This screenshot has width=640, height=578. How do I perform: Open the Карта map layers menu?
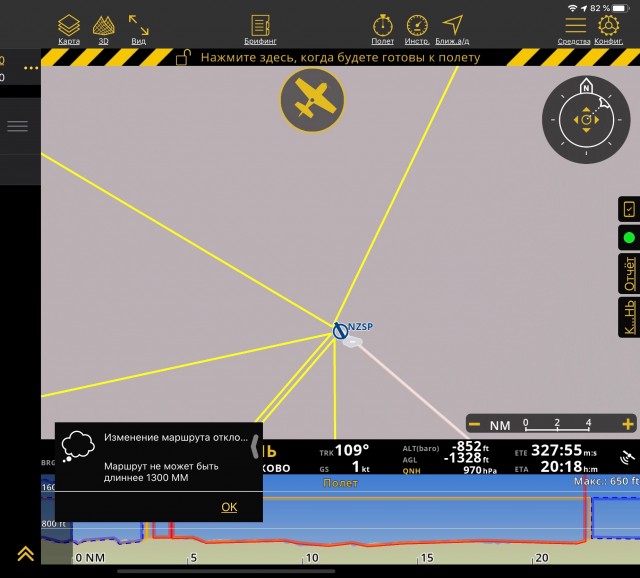click(68, 29)
